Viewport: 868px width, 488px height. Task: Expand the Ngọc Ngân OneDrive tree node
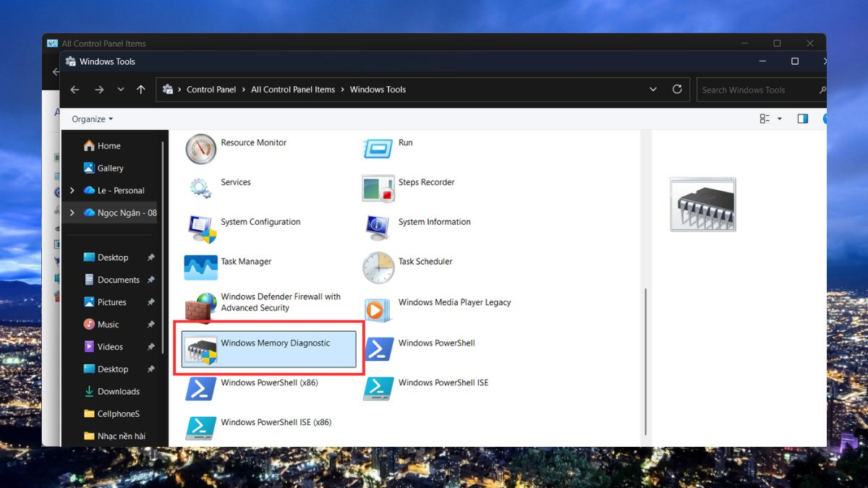[x=72, y=213]
